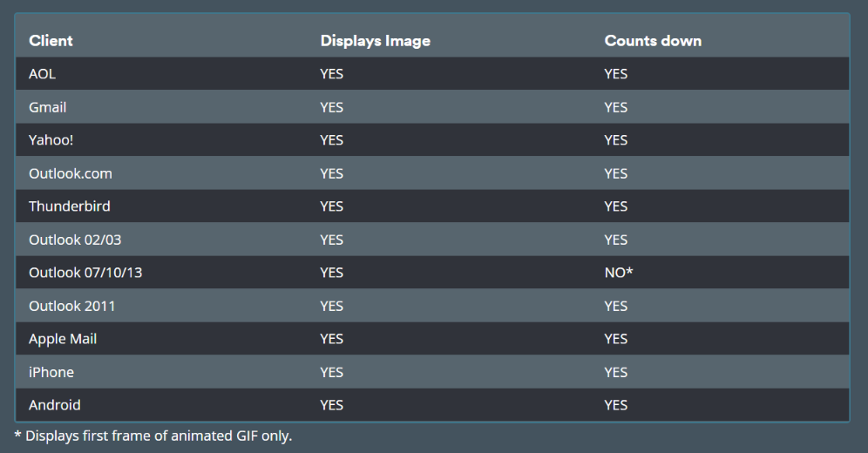This screenshot has width=868, height=453.
Task: Click the Outlook.com client name
Action: [71, 173]
